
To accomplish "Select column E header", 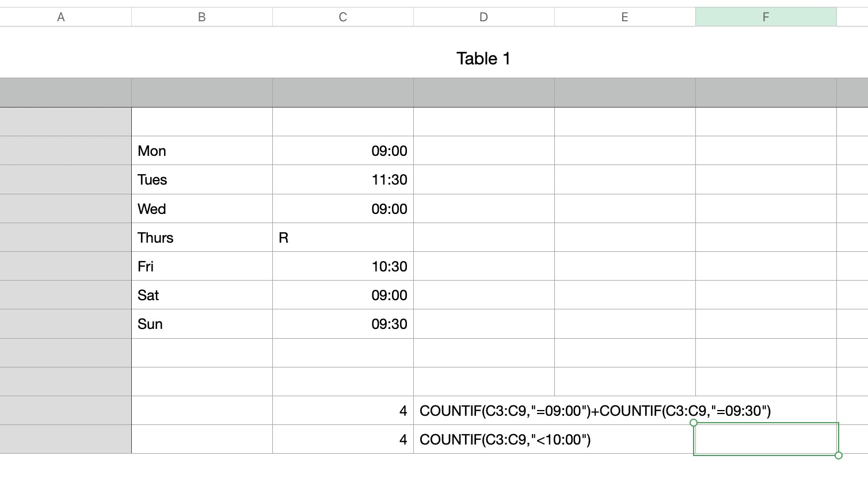I will tap(625, 17).
